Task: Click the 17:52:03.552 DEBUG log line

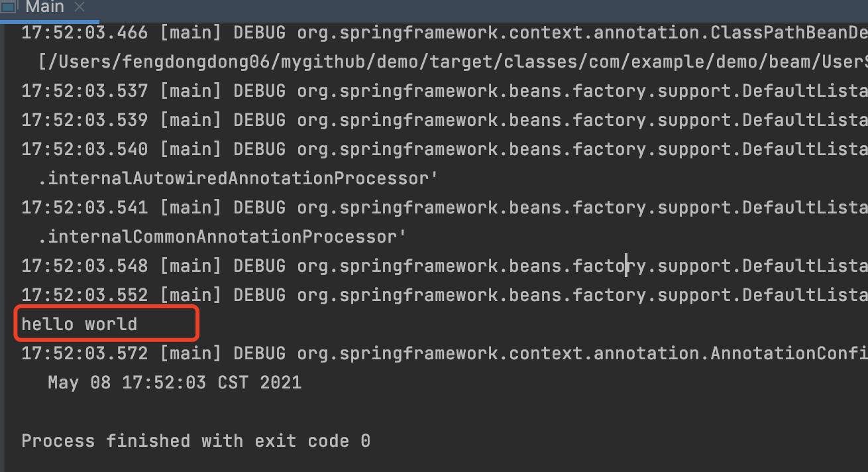Action: tap(445, 295)
